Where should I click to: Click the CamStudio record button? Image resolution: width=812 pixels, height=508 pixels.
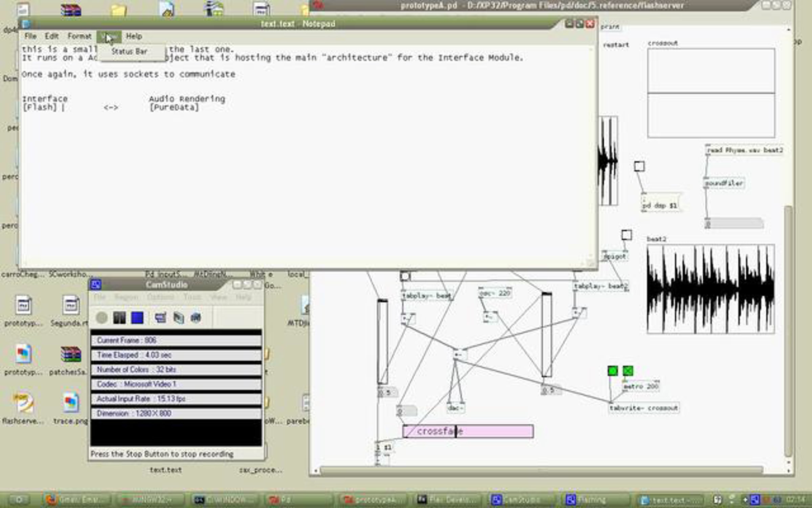101,318
